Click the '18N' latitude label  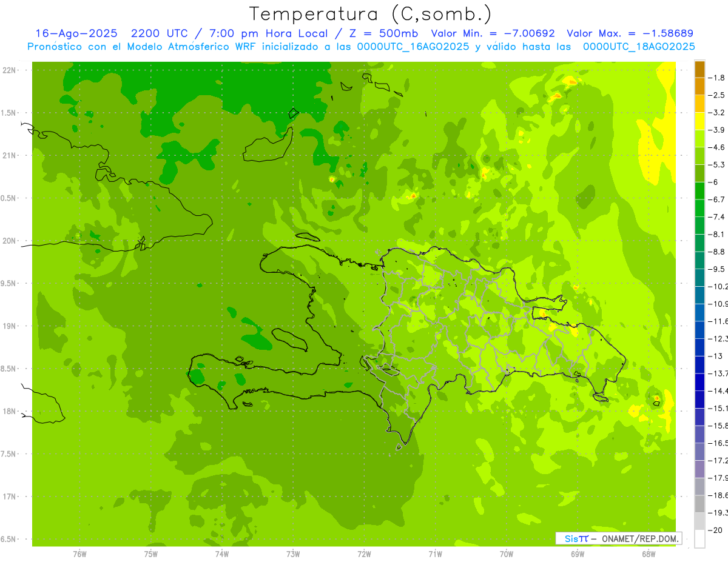(9, 412)
